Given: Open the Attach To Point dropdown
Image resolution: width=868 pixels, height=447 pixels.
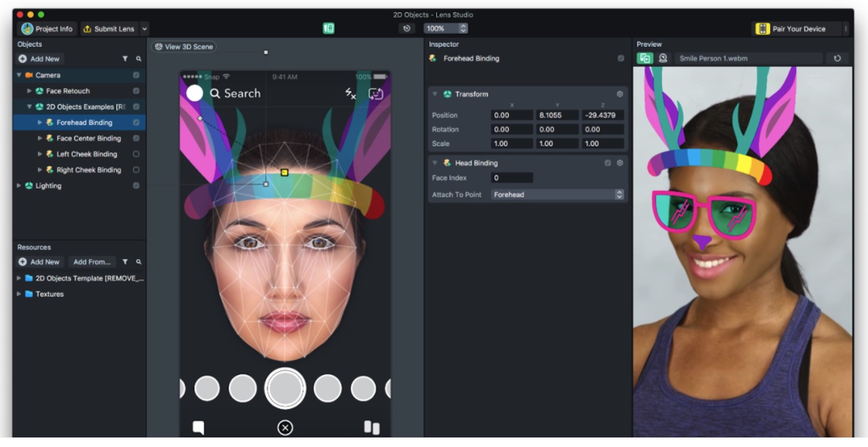Looking at the screenshot, I should 557,195.
